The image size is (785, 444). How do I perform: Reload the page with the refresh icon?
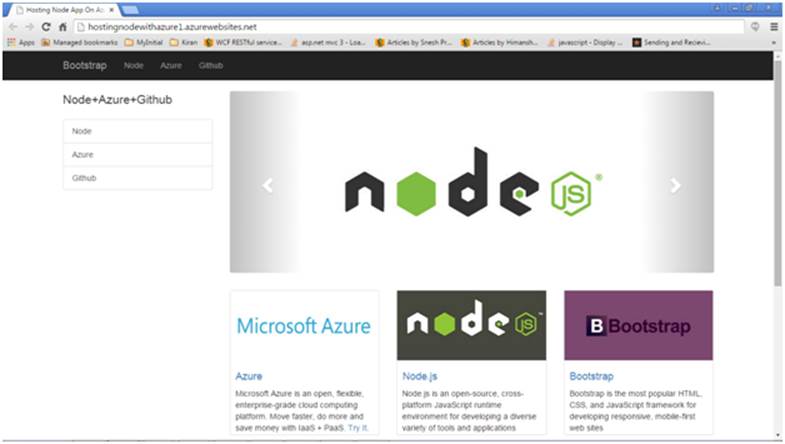46,27
